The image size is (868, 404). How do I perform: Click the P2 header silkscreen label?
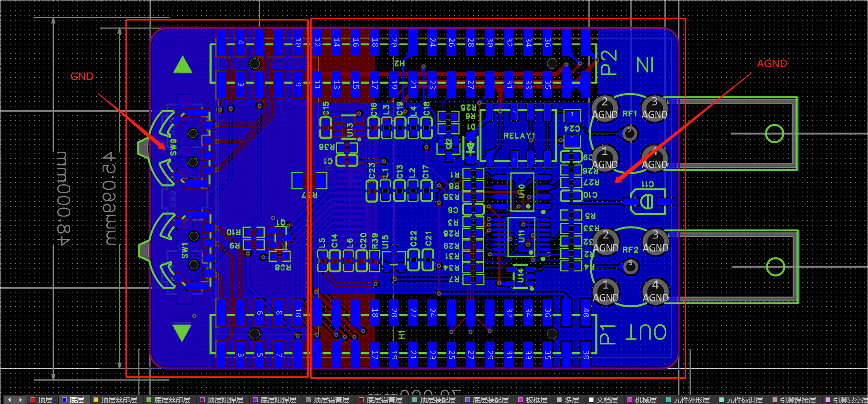tap(608, 63)
